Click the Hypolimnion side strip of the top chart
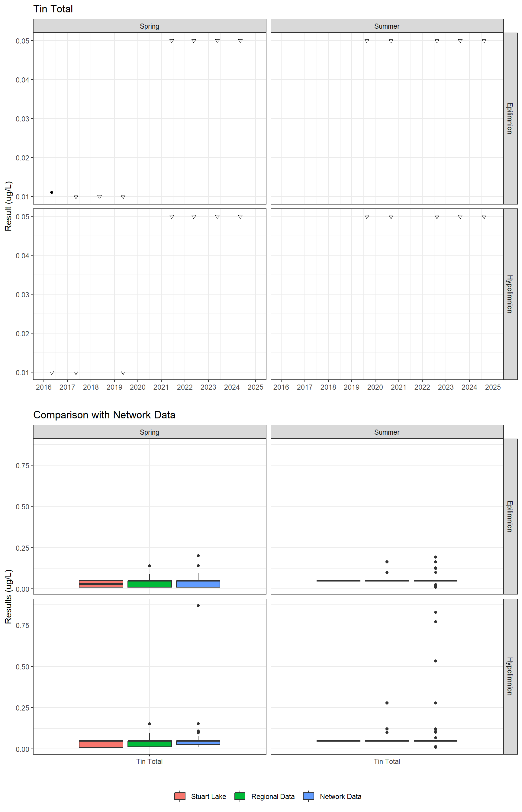Screen dimensions: 522x812 coord(510,294)
